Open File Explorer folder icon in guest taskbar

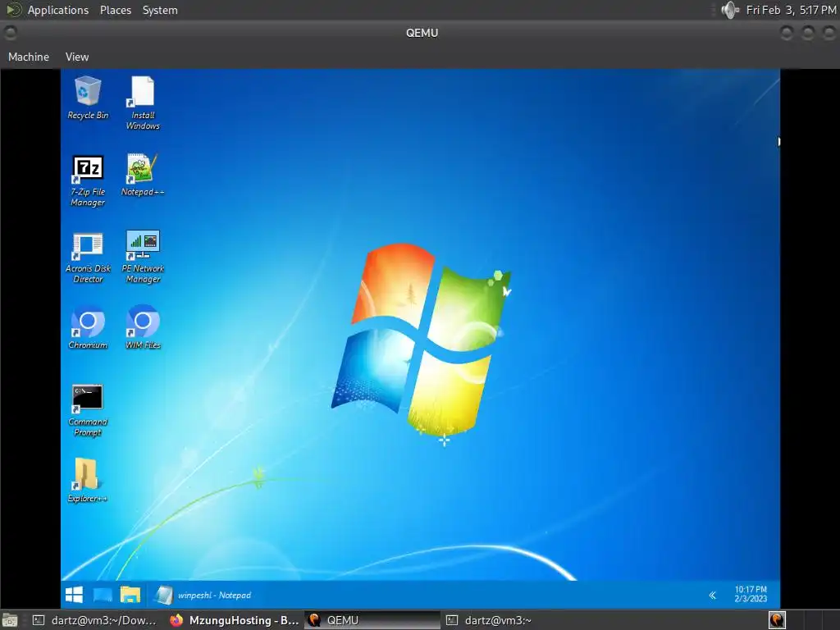click(x=130, y=595)
